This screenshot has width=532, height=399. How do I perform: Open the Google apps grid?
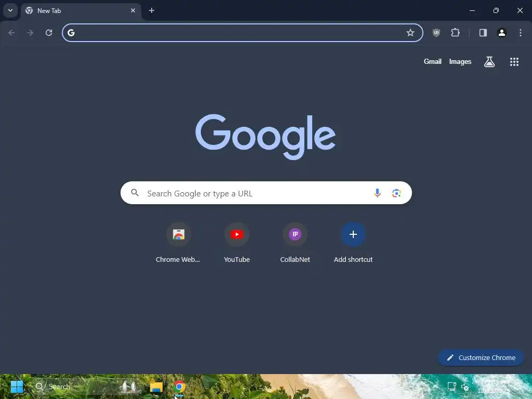coord(514,62)
